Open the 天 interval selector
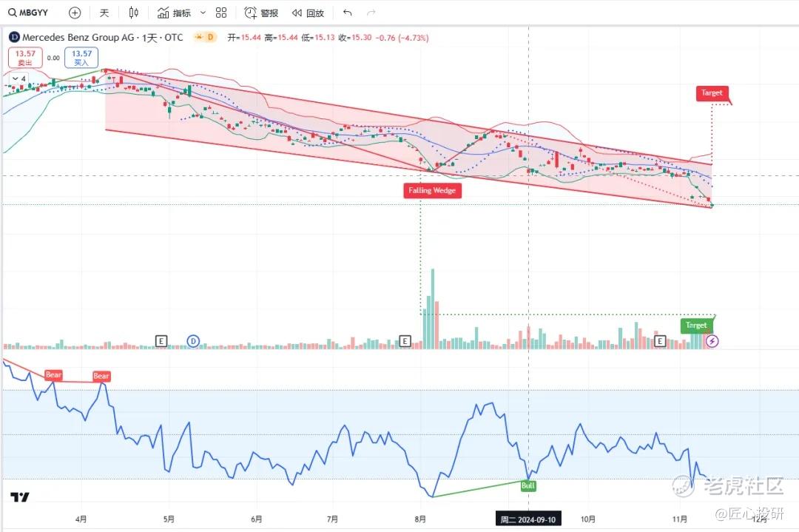The height and width of the screenshot is (532, 799). pos(104,13)
